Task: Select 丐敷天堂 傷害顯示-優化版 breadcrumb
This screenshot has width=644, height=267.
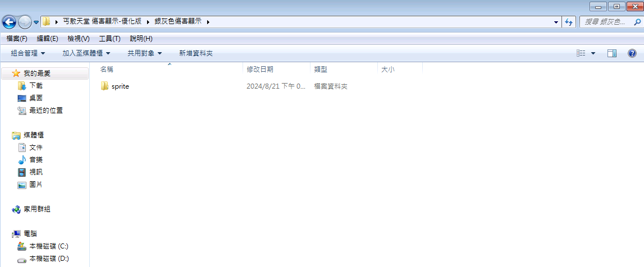Action: pyautogui.click(x=101, y=22)
